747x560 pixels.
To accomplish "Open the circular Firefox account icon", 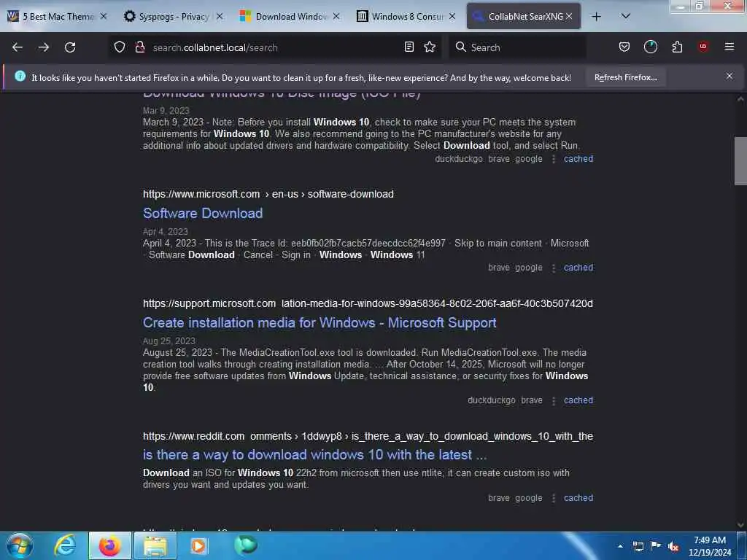I will pyautogui.click(x=650, y=47).
